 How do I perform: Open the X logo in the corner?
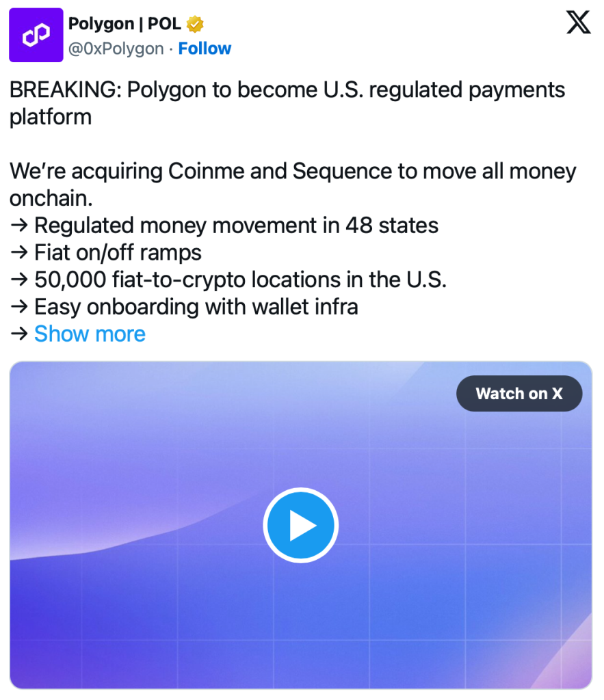[578, 24]
